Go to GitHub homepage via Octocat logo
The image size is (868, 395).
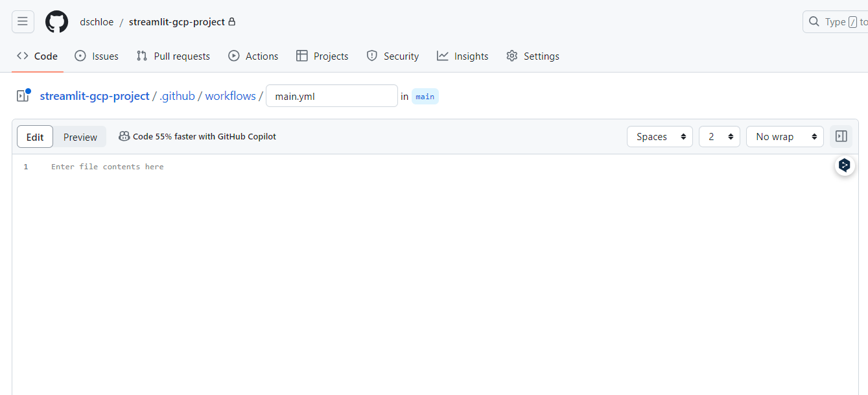56,21
